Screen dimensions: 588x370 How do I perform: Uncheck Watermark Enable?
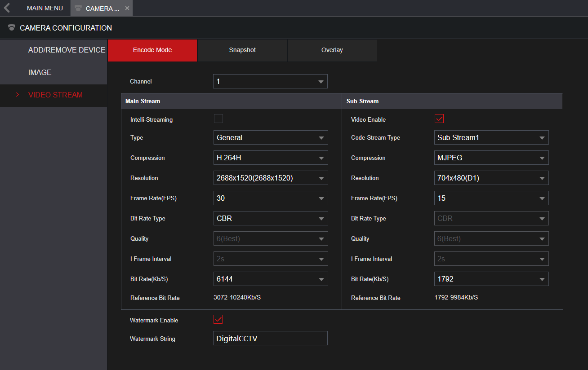pyautogui.click(x=218, y=319)
